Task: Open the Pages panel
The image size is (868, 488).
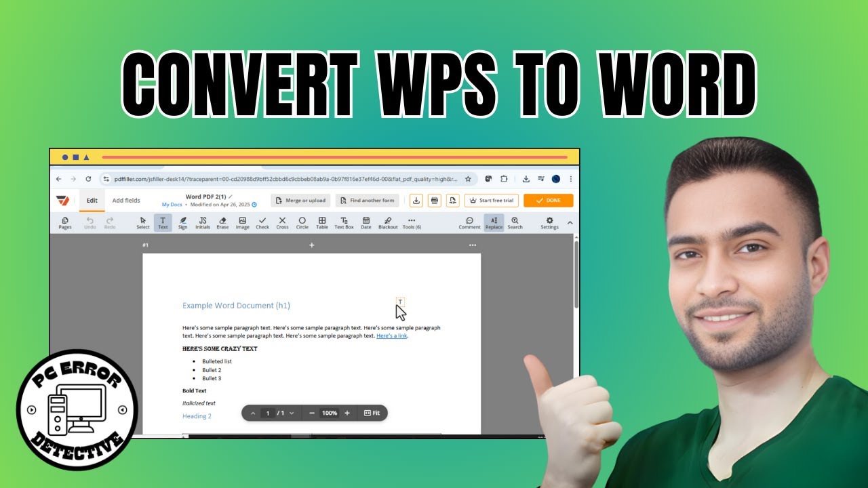Action: click(65, 223)
